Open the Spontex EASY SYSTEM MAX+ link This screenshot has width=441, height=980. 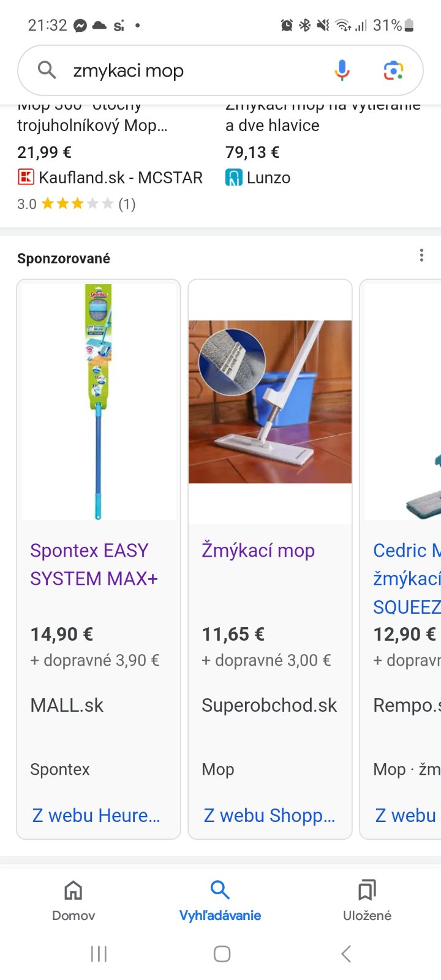tap(94, 564)
